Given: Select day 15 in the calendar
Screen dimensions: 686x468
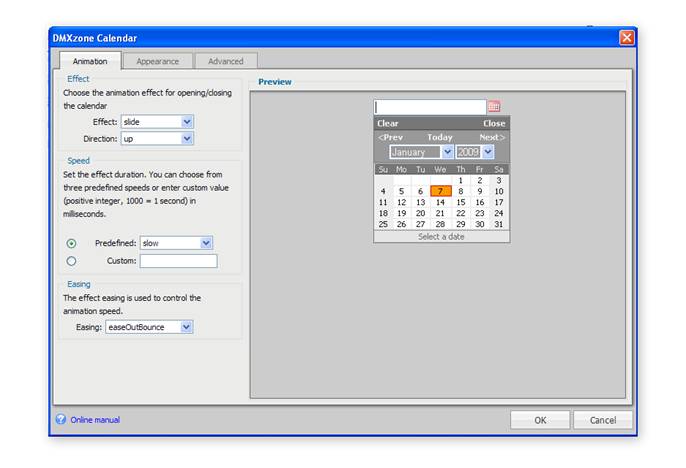Looking at the screenshot, I should click(x=460, y=202).
